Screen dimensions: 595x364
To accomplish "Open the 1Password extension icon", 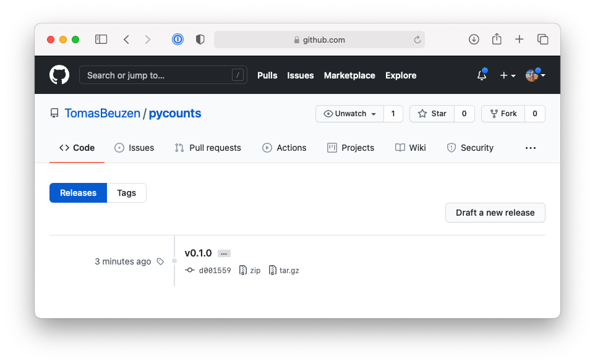I will [x=178, y=40].
